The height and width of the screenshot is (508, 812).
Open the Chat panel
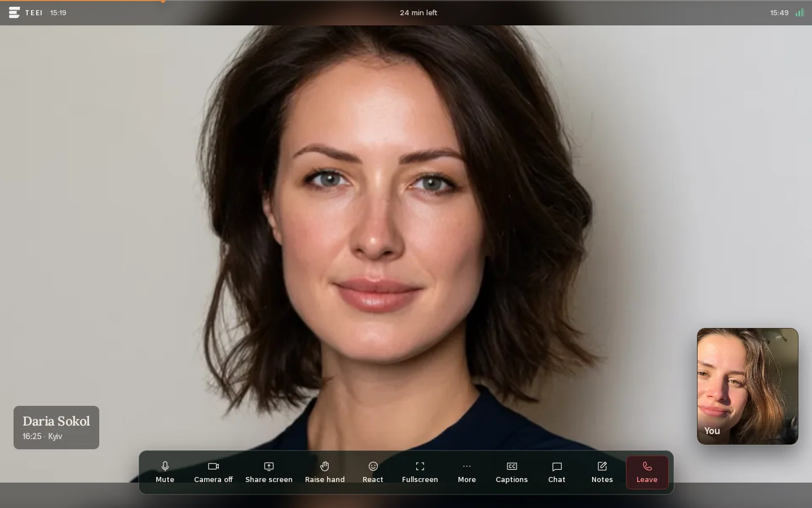point(557,472)
